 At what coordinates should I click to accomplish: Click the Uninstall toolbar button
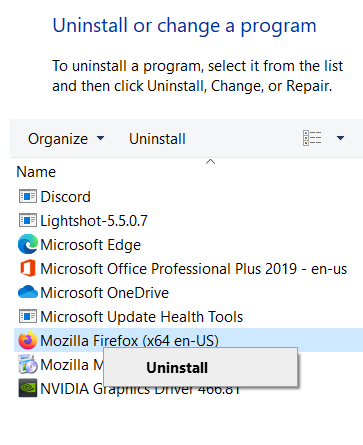(x=157, y=139)
